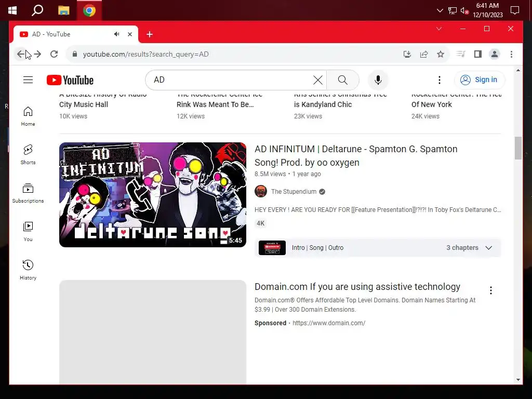Open Intro chapter thumbnail

pos(272,248)
